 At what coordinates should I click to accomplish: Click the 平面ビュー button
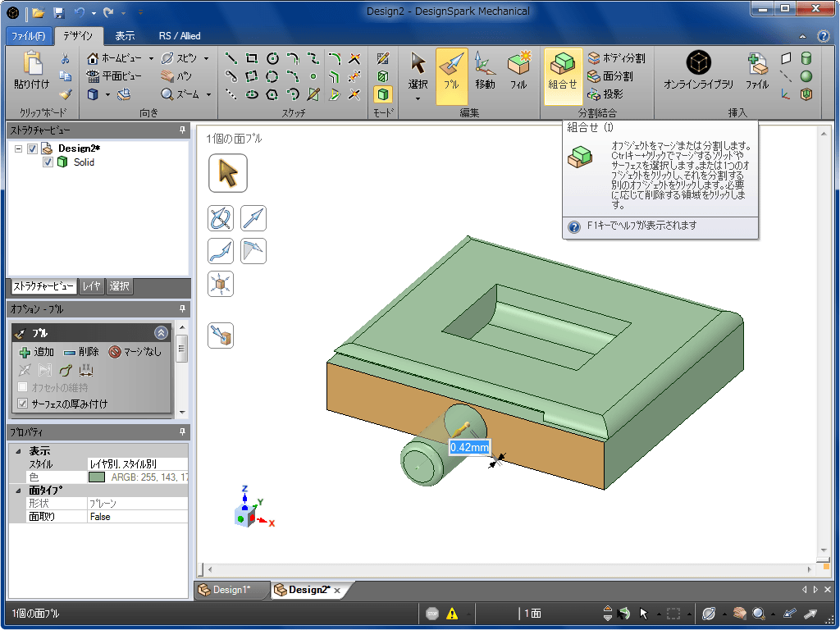point(114,76)
